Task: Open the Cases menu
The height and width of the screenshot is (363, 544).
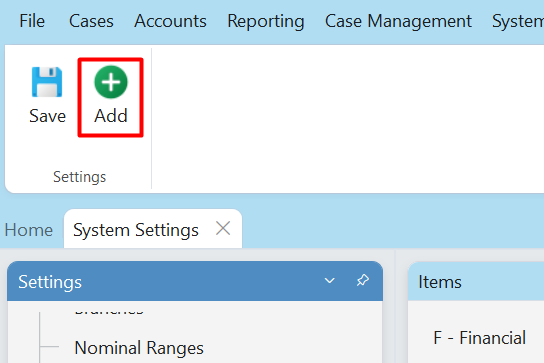Action: tap(91, 21)
